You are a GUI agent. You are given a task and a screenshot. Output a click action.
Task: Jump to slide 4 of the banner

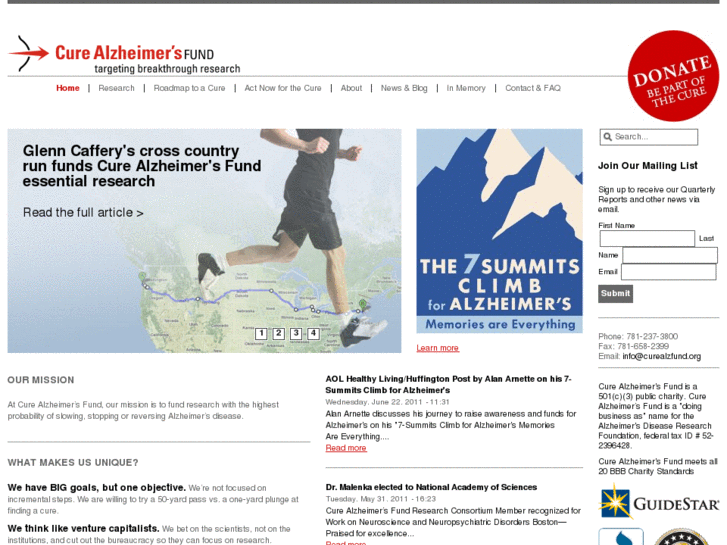point(313,333)
